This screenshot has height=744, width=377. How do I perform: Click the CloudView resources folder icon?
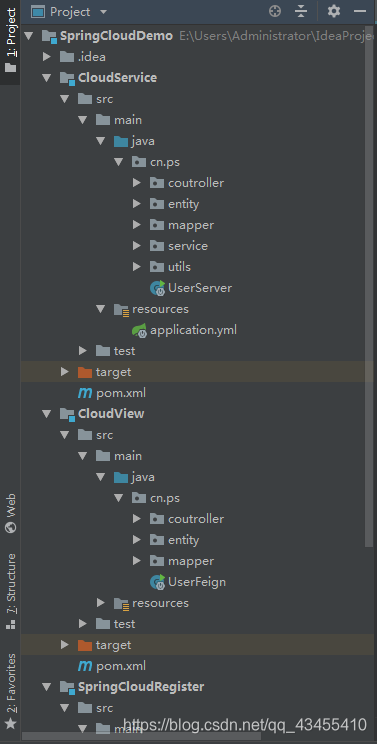pos(122,604)
